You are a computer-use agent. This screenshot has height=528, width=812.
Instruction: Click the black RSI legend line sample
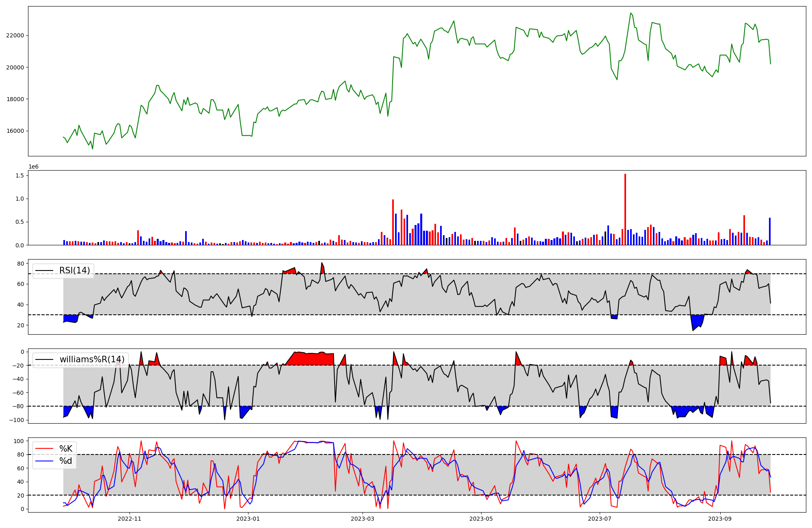point(44,270)
